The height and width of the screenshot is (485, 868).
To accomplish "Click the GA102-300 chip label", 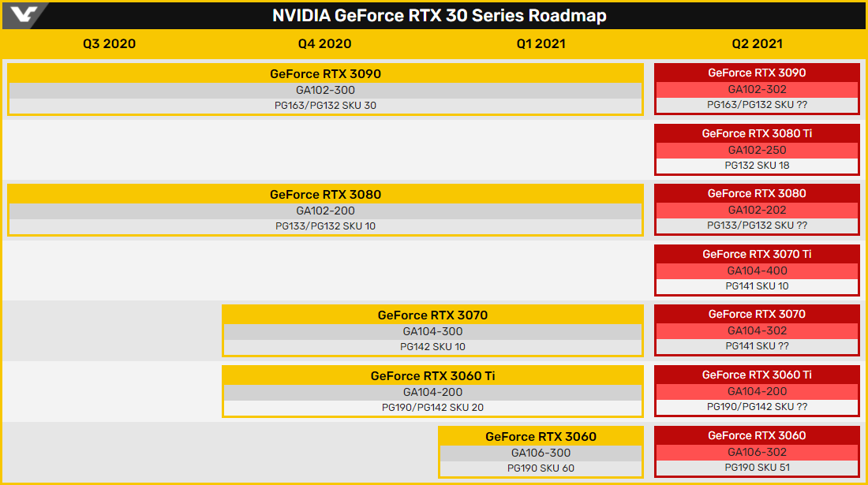I will (x=325, y=90).
